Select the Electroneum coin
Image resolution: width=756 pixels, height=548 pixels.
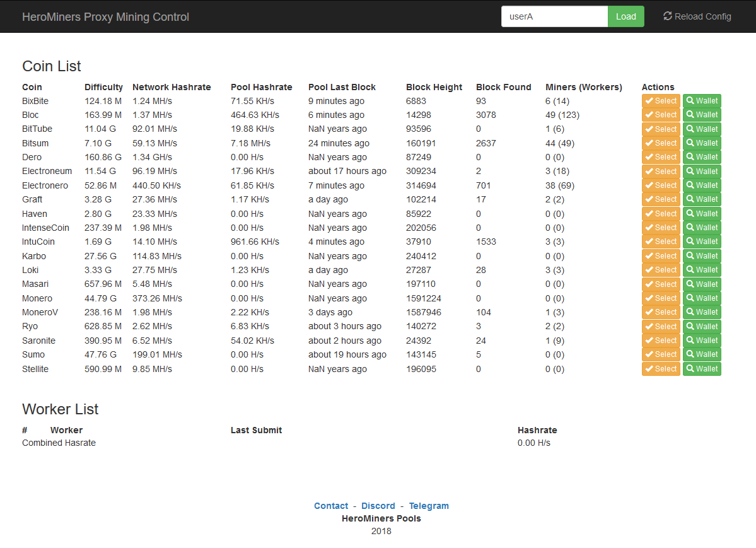point(661,172)
